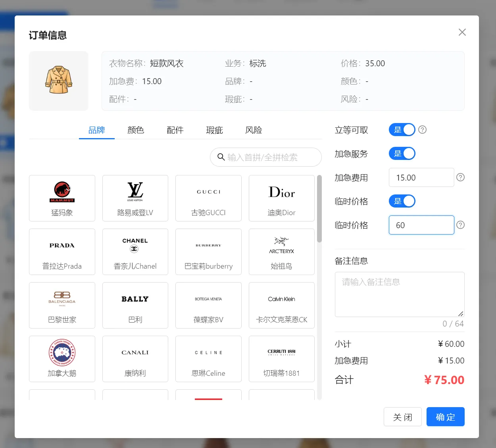The height and width of the screenshot is (448, 496).
Task: Click the 标洗 business value
Action: [258, 63]
